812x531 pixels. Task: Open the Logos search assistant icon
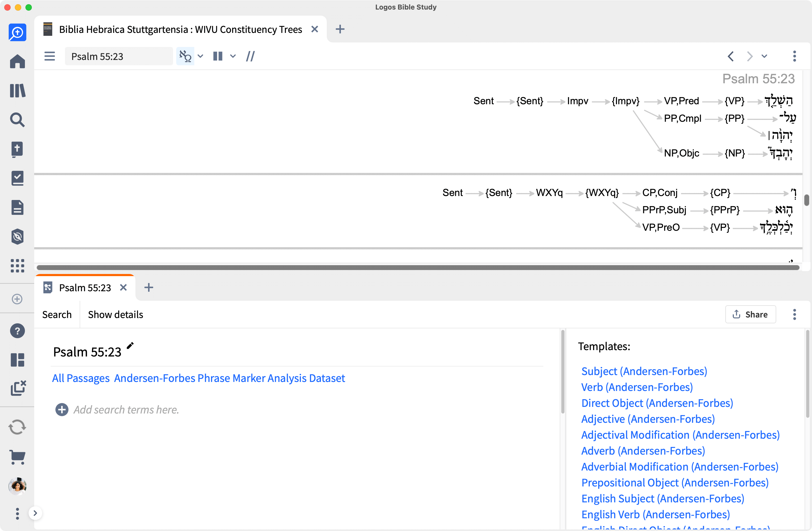pos(17,32)
